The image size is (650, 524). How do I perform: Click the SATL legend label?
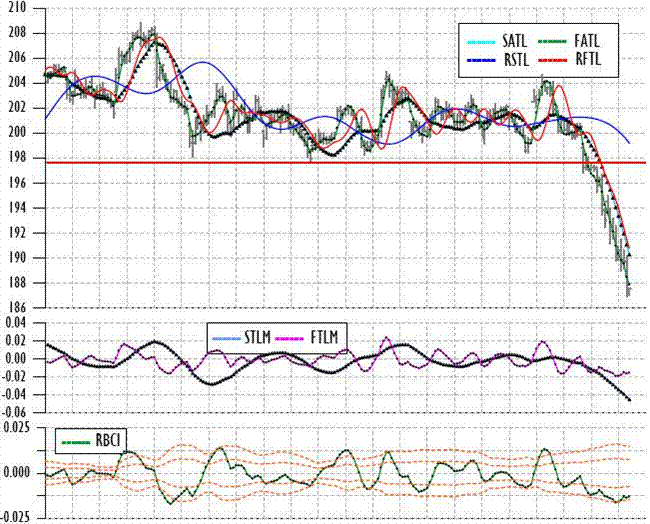[x=514, y=41]
